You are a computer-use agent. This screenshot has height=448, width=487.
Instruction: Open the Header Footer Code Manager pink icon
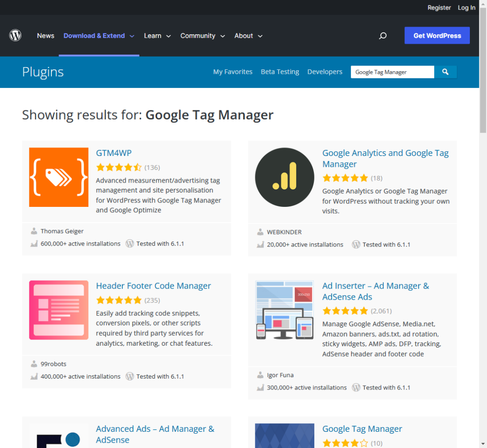[58, 310]
